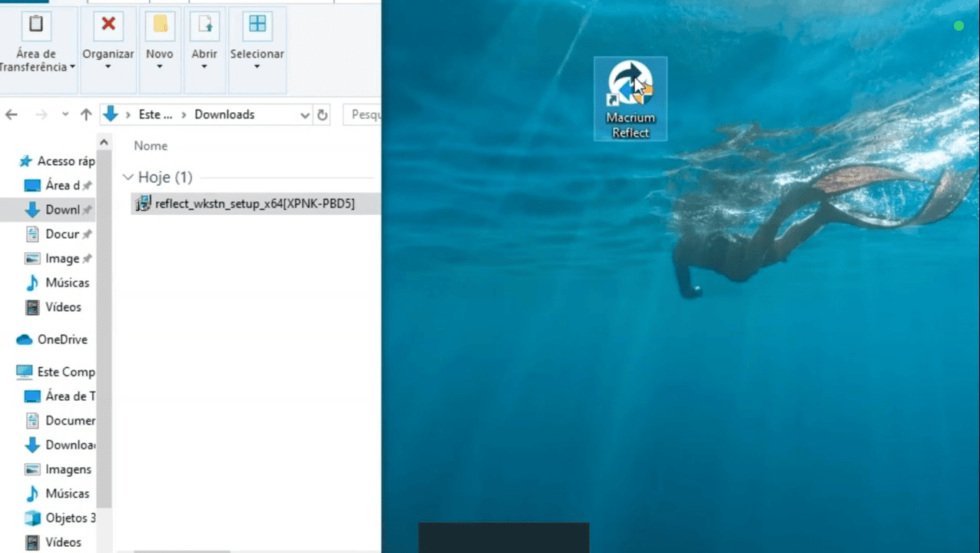Select Músicas under quick access
The image size is (980, 553).
coord(58,283)
